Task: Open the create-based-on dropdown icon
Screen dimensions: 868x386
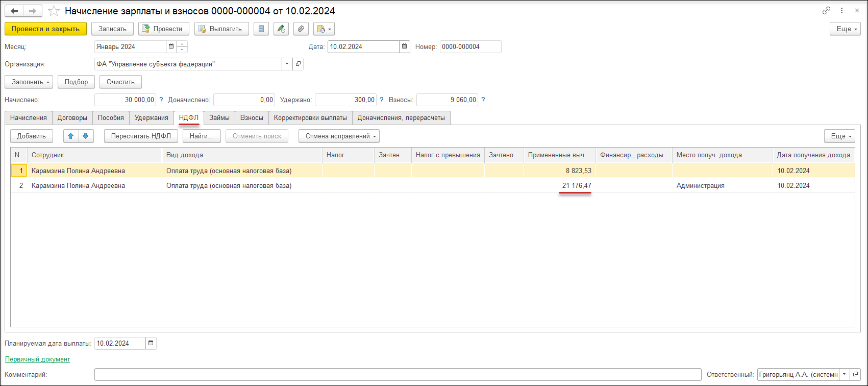Action: [x=324, y=29]
